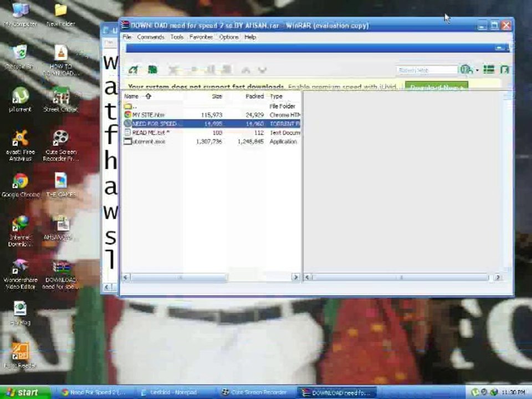The height and width of the screenshot is (399, 532).
Task: Launch the µTorrent desktop shortcut
Action: pos(21,100)
